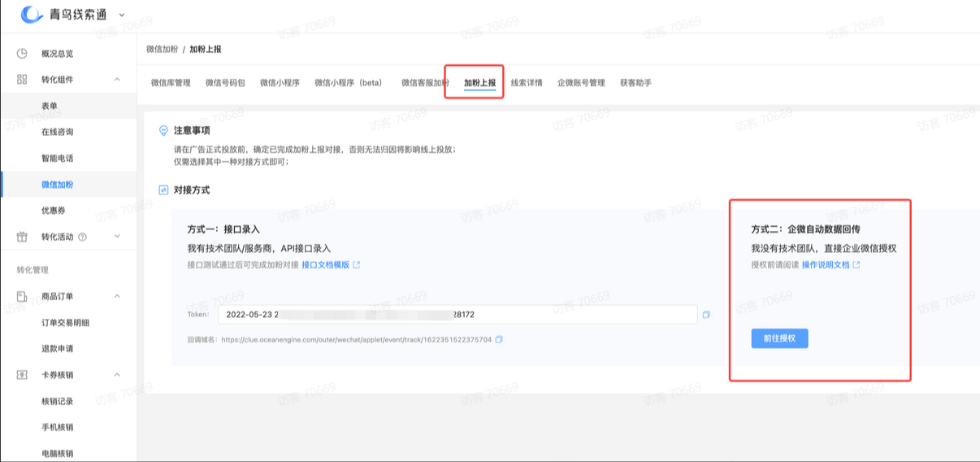Viewport: 980px width, 462px height.
Task: Select 在线咨询 in the sidebar
Action: pos(57,132)
